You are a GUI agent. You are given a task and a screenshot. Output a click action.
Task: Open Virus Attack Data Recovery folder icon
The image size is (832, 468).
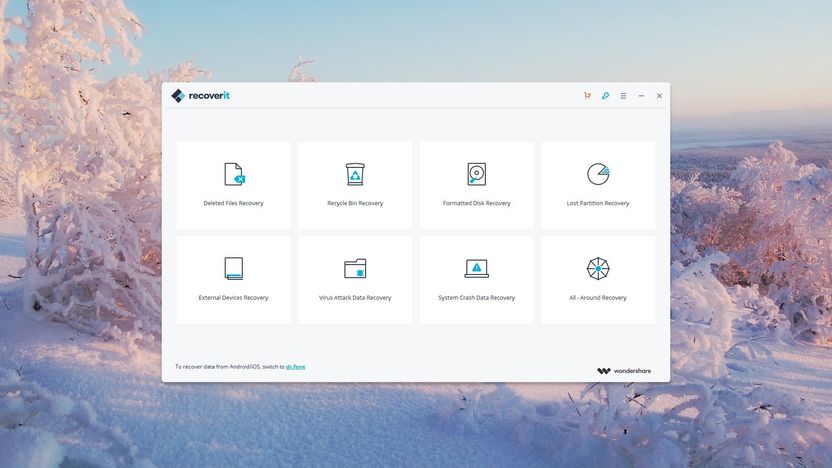tap(355, 268)
